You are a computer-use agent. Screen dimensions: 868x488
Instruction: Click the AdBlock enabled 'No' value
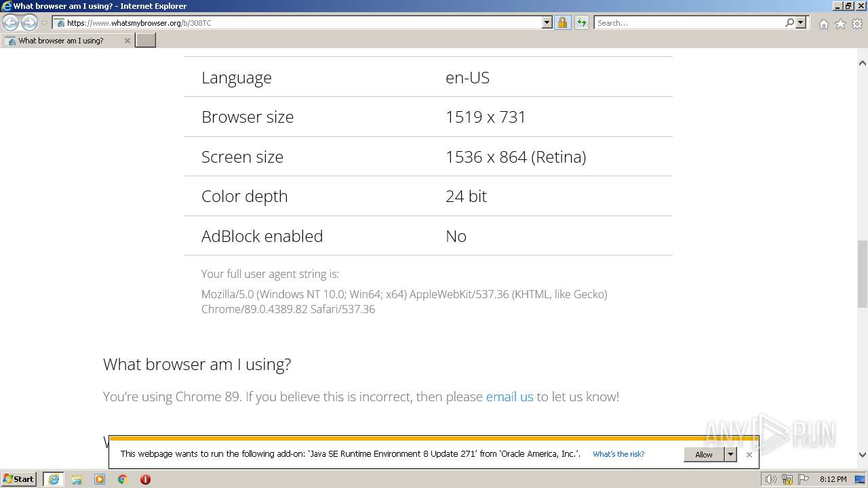[x=456, y=236]
